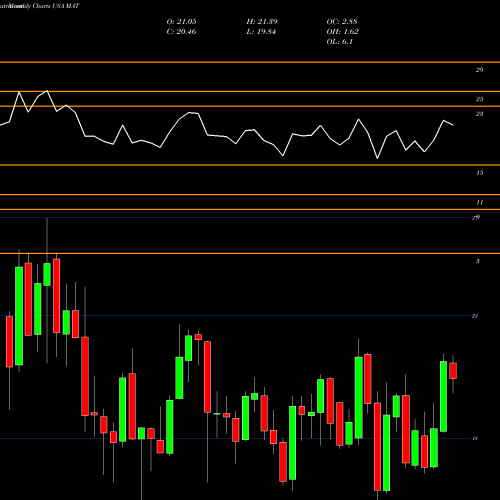The image size is (500, 500).
Task: Click the 18 price axis label
Action: tap(475, 438)
